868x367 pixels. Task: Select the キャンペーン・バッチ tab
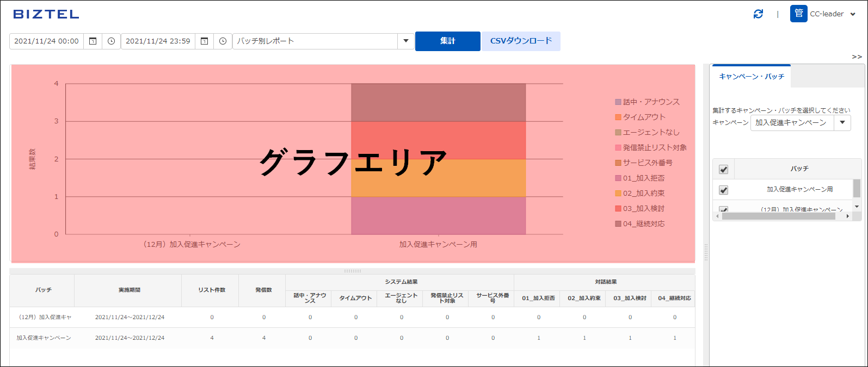point(752,77)
